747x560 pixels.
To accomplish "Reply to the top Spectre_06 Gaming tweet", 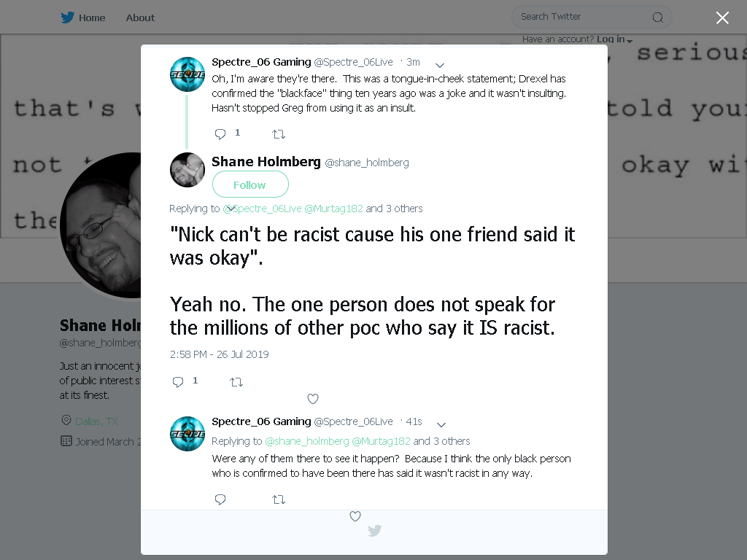I will (220, 134).
